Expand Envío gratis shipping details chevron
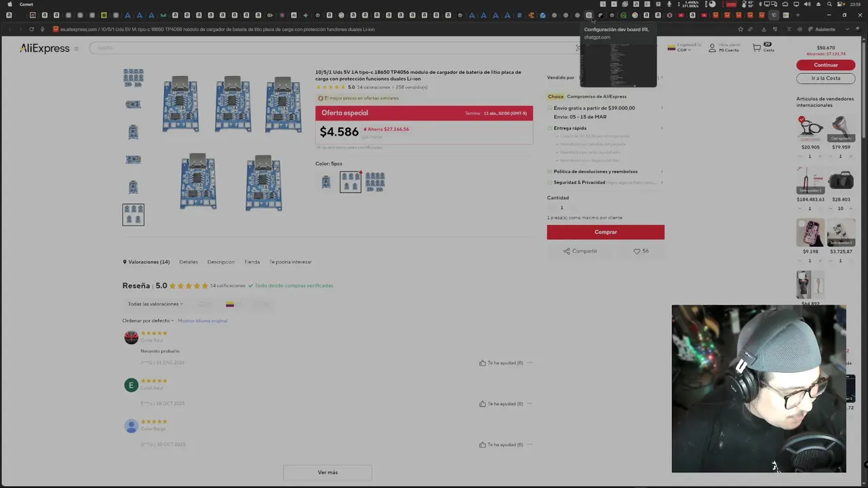 pyautogui.click(x=662, y=108)
